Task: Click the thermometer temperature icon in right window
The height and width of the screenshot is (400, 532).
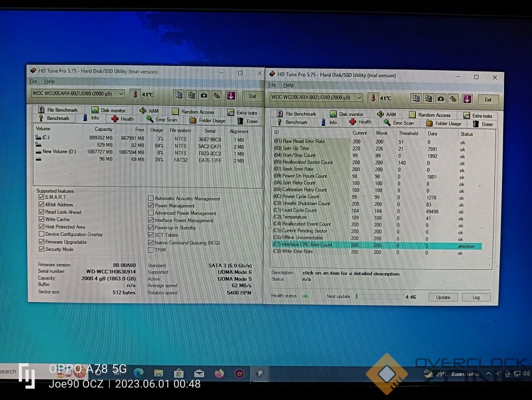Action: pyautogui.click(x=373, y=98)
